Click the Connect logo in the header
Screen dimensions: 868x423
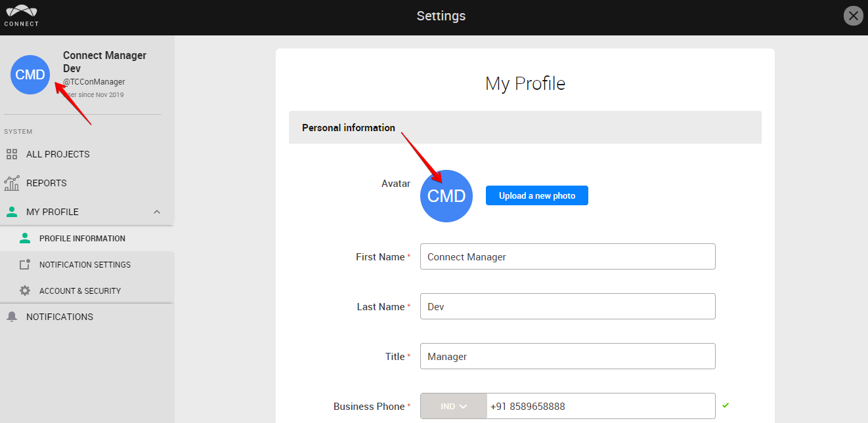point(22,16)
